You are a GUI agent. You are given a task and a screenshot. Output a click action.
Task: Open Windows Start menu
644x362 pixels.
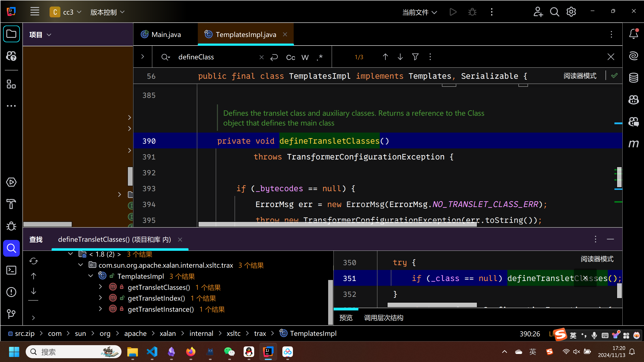14,352
